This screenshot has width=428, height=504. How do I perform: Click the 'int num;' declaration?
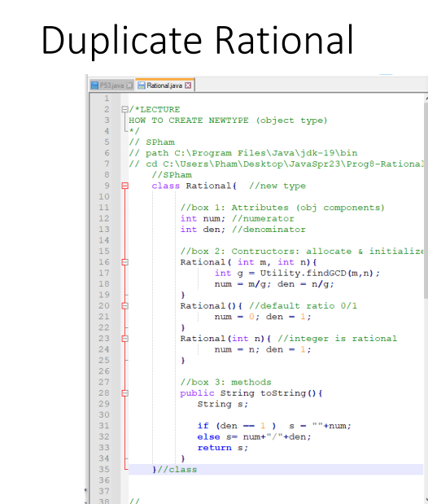point(203,218)
